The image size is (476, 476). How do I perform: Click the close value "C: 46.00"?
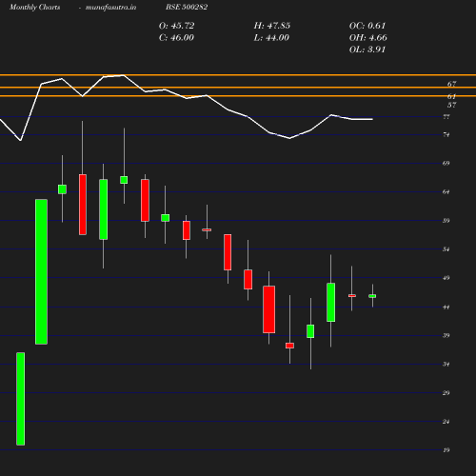[x=176, y=37]
